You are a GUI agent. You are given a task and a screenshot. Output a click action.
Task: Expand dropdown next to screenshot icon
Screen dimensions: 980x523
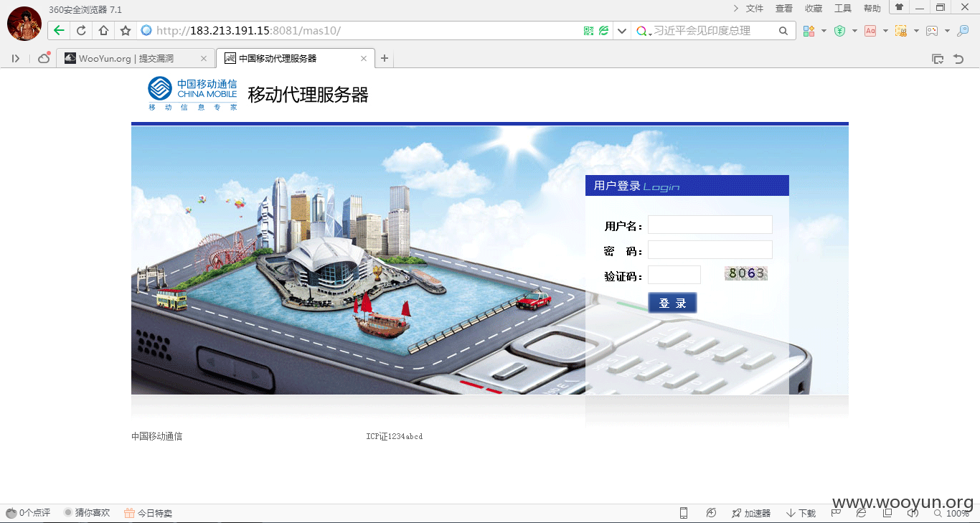(916, 31)
